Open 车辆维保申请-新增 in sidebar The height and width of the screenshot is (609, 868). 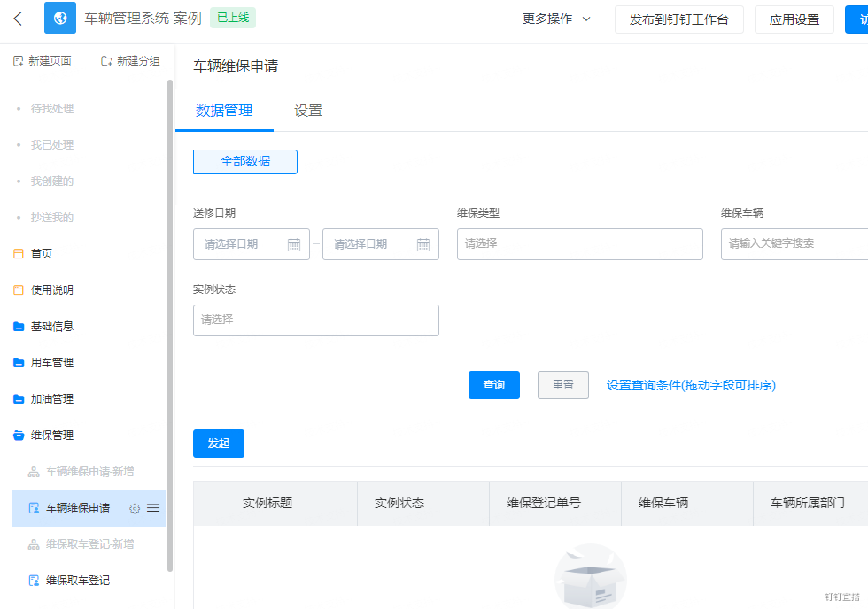pyautogui.click(x=89, y=472)
